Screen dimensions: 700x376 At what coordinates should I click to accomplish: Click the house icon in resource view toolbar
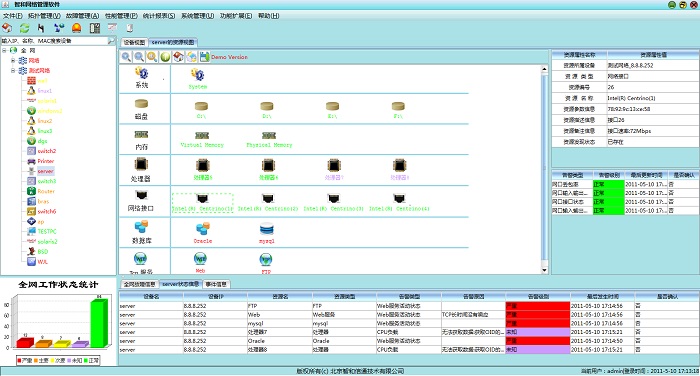(x=178, y=57)
